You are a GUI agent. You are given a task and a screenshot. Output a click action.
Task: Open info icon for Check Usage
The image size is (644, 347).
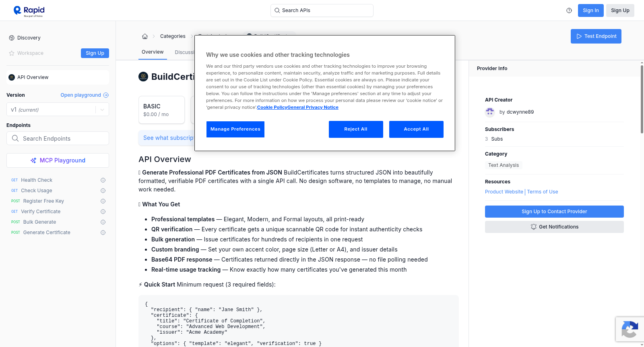(103, 191)
